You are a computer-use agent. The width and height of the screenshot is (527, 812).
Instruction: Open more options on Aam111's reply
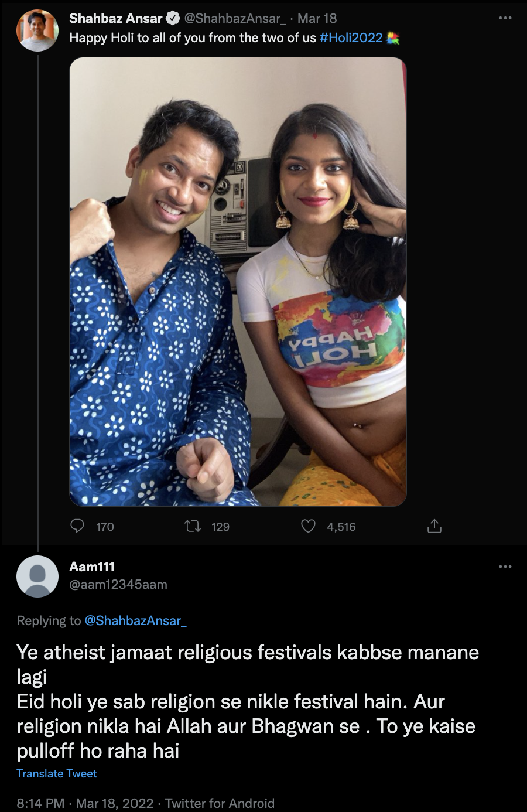505,567
